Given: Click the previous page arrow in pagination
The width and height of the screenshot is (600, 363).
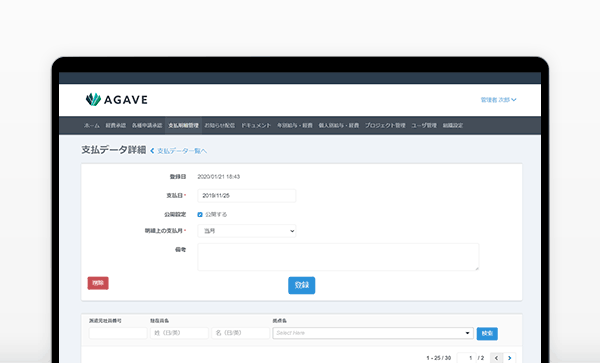Looking at the screenshot, I should pyautogui.click(x=496, y=358).
